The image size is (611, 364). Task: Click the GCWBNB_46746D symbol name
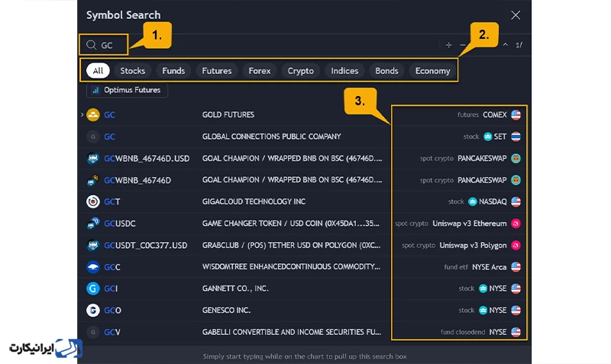tap(137, 180)
